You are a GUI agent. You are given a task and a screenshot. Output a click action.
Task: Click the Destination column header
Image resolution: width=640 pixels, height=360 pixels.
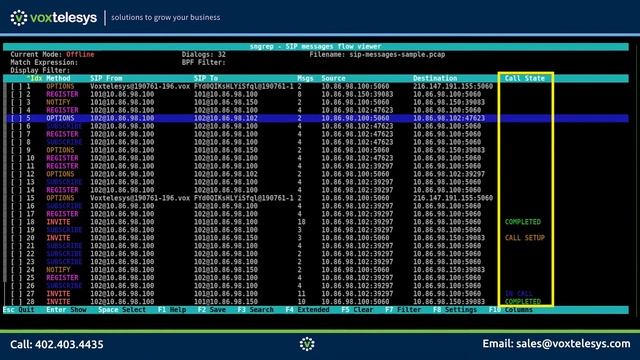tap(435, 78)
